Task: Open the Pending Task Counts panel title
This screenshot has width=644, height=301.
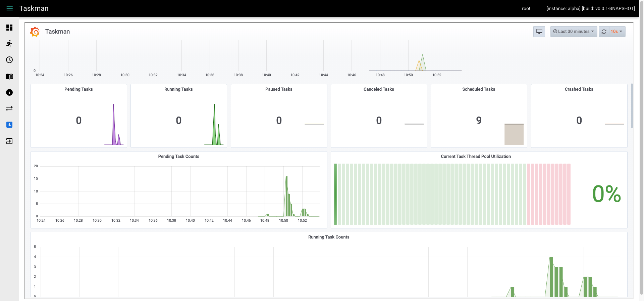Action: (x=179, y=157)
